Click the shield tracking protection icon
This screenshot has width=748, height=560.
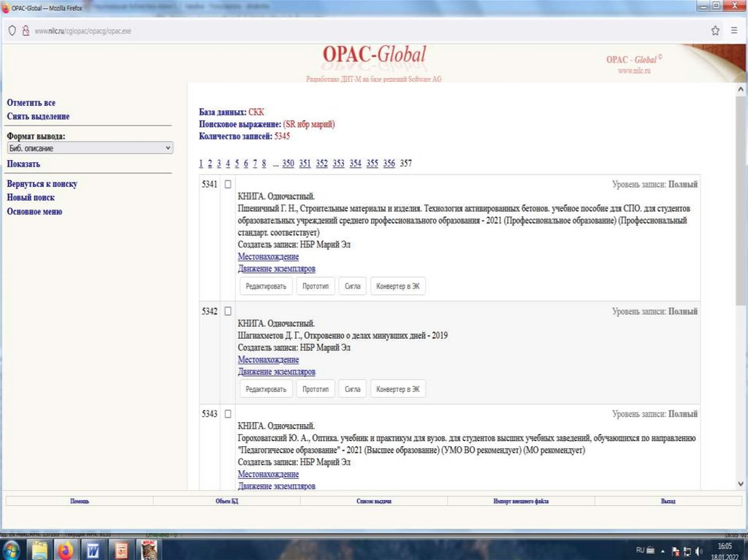coord(12,31)
